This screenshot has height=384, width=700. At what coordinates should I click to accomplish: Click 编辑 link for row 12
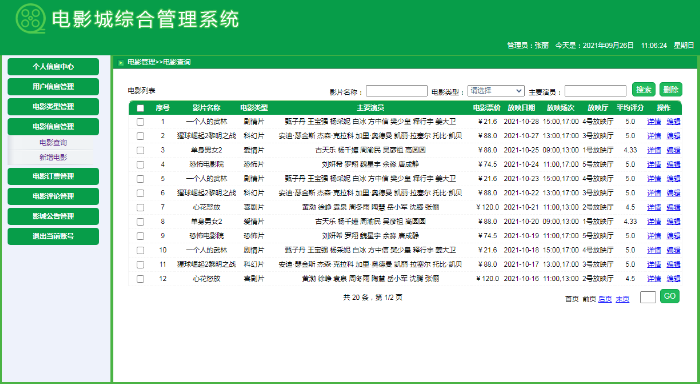tap(673, 279)
